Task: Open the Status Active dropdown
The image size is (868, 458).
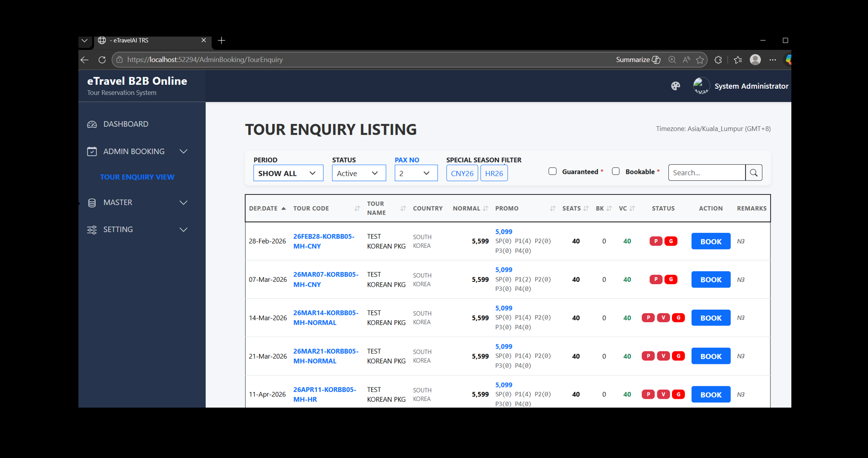Action: click(x=358, y=173)
